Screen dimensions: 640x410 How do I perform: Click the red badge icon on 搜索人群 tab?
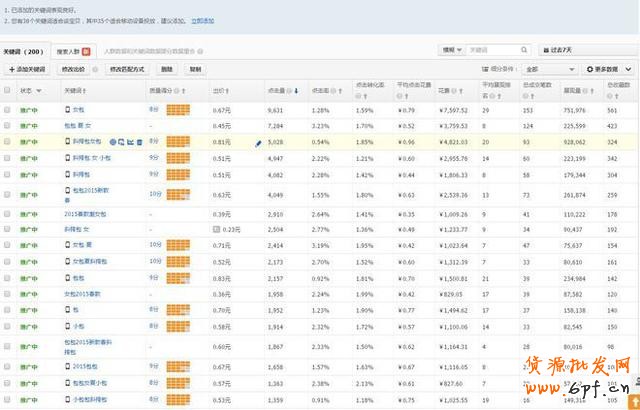(87, 50)
